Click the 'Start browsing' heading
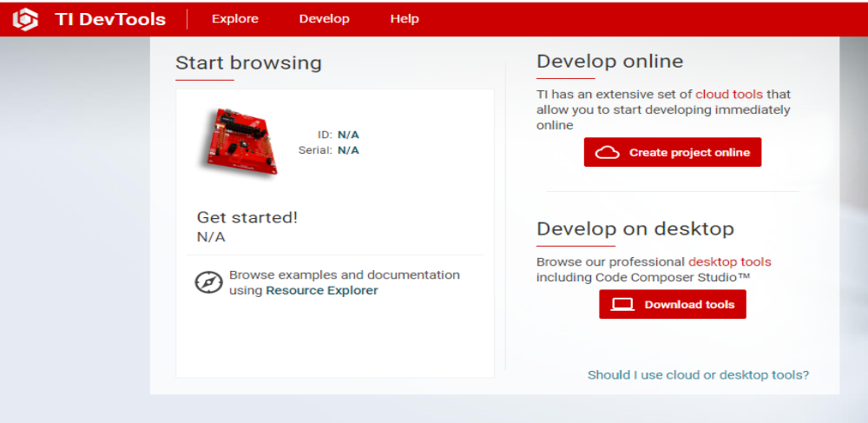868x423 pixels. coord(248,63)
